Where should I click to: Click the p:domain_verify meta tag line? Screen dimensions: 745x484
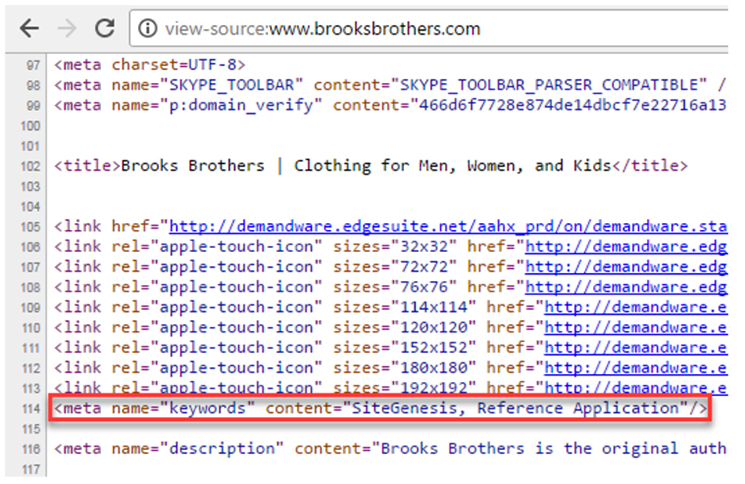point(390,105)
